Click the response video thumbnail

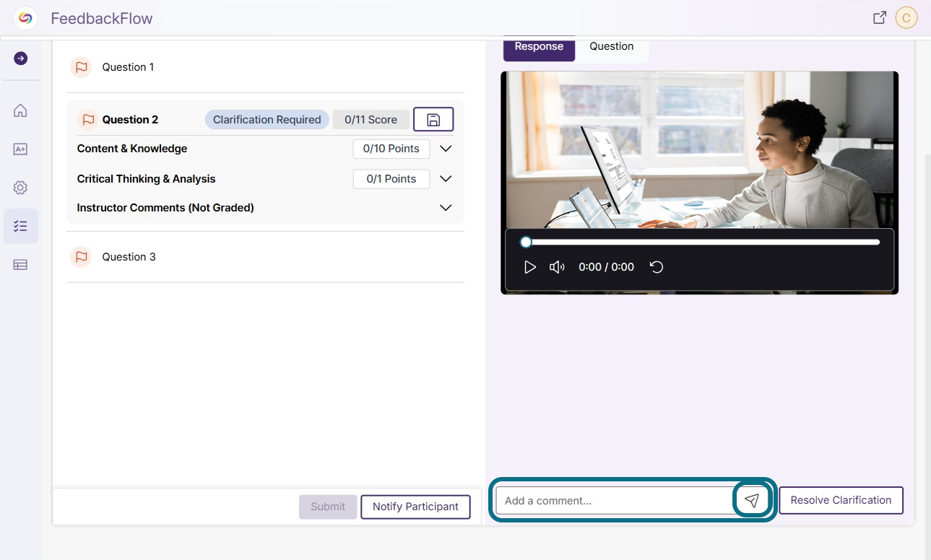click(699, 150)
